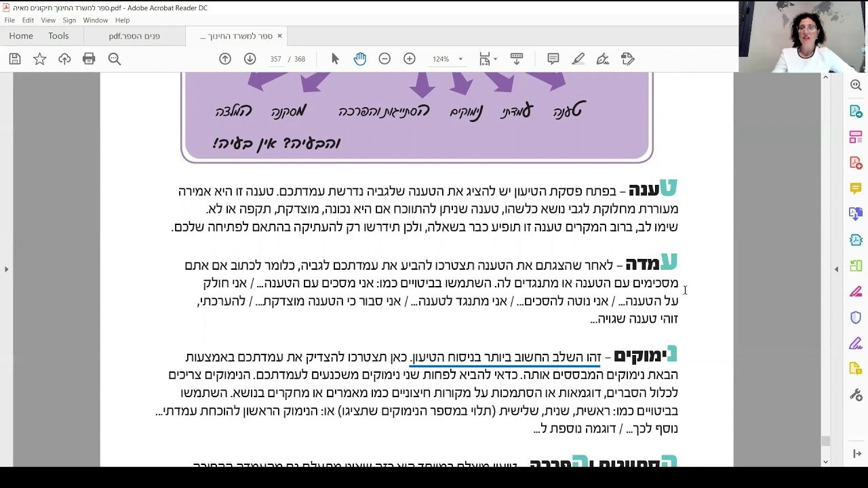The image size is (868, 488).
Task: Select the hand pan tool
Action: coord(359,59)
